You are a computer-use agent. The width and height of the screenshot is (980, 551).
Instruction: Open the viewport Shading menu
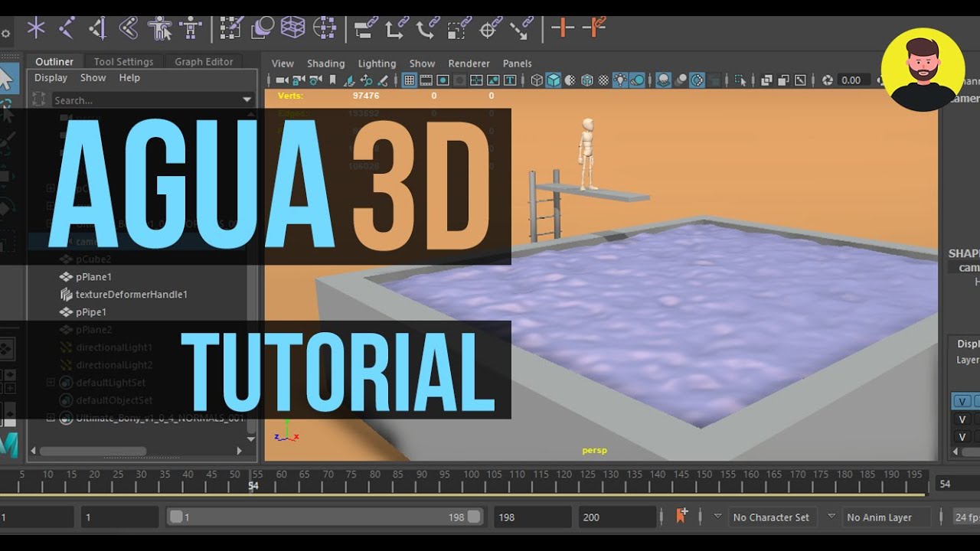click(326, 64)
